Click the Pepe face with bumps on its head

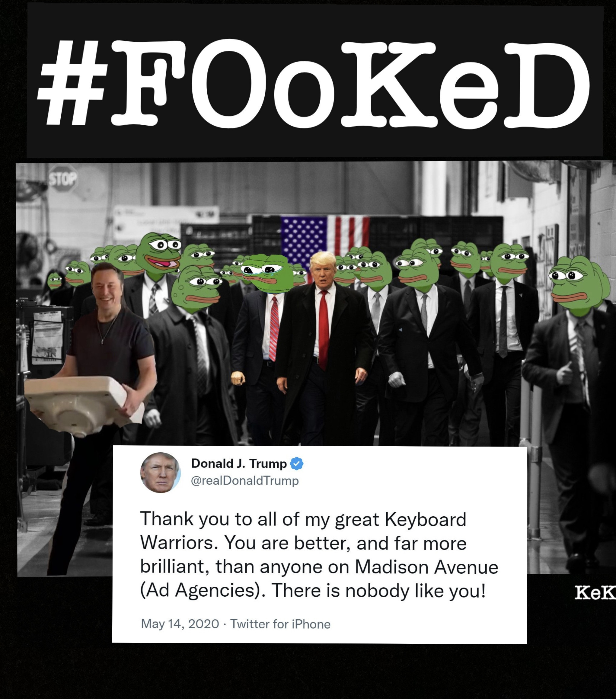(196, 289)
